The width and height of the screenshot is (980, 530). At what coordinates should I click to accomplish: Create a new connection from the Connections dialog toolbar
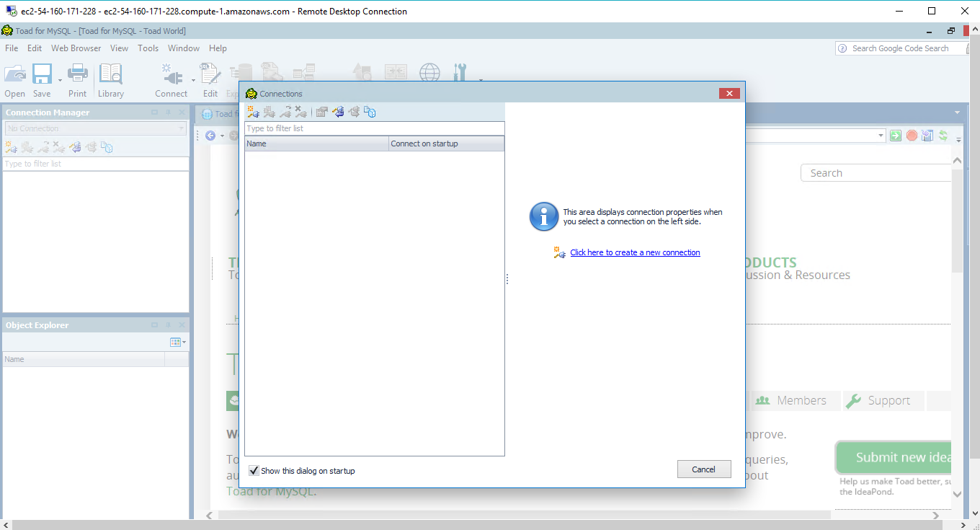pos(252,112)
